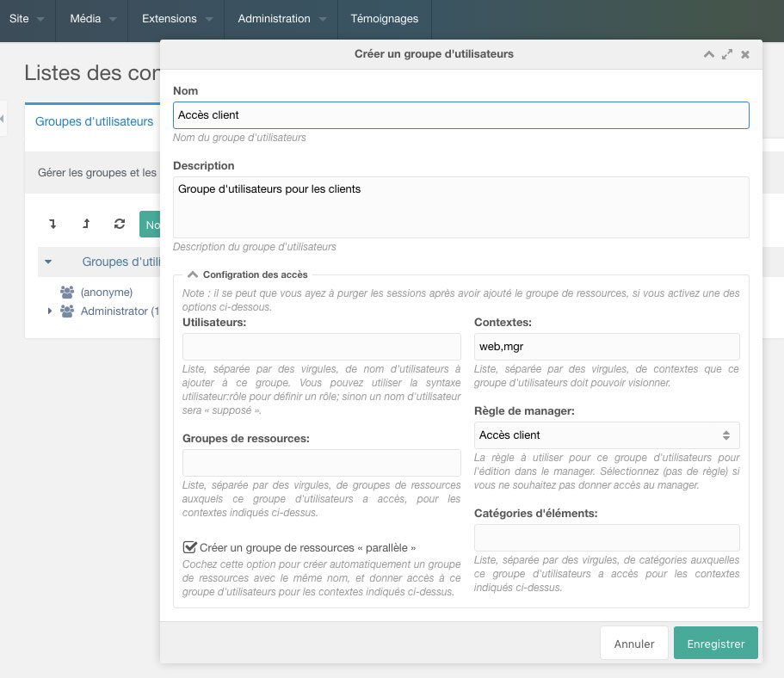Refresh the user groups tree
Image resolution: width=784 pixels, height=678 pixels.
tap(119, 224)
